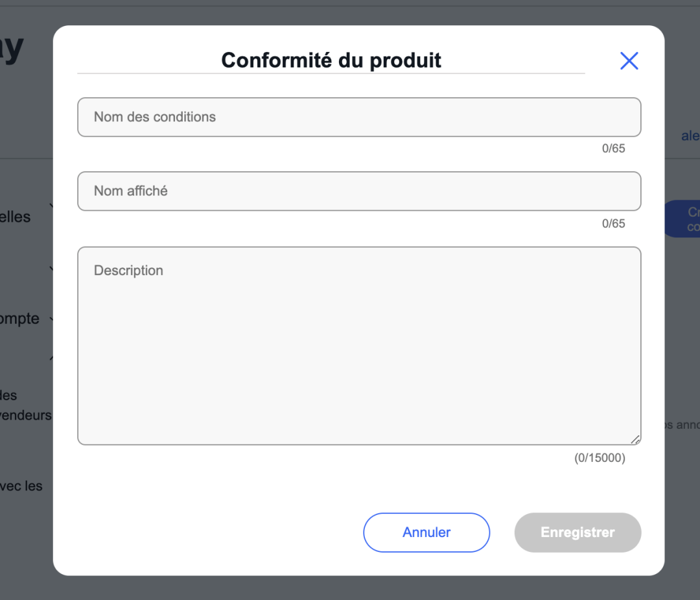Select the "vendeurs" sidebar link
Image resolution: width=700 pixels, height=600 pixels.
click(26, 415)
